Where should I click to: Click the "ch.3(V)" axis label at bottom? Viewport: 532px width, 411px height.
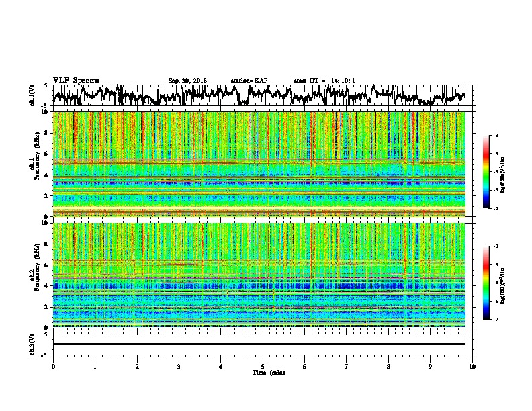pyautogui.click(x=32, y=345)
